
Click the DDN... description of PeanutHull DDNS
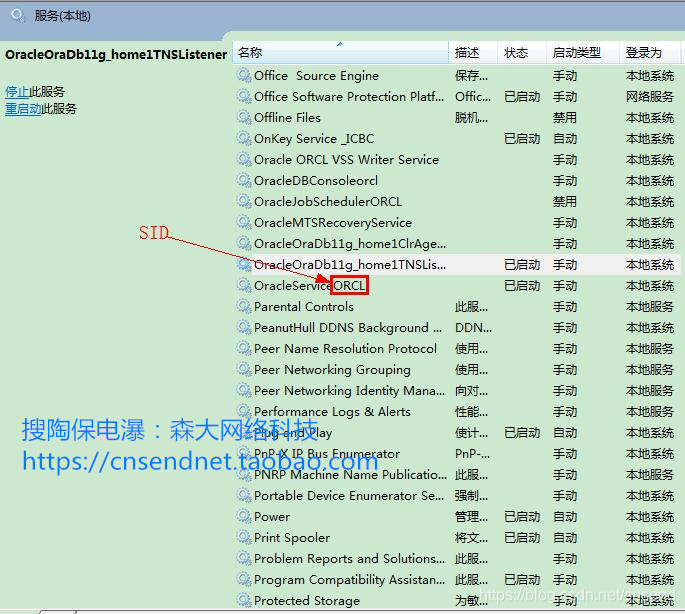coord(473,327)
